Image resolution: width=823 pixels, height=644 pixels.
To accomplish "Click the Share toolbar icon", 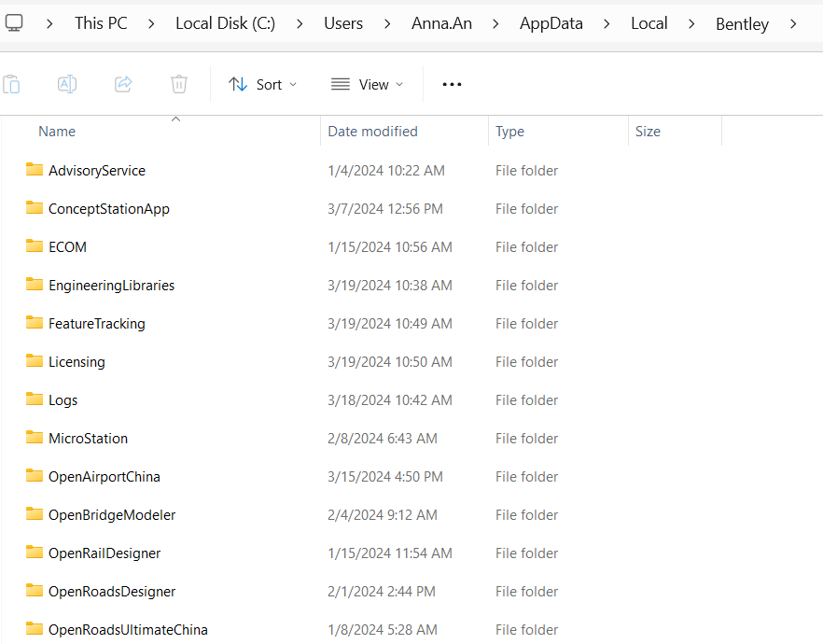I will click(123, 84).
